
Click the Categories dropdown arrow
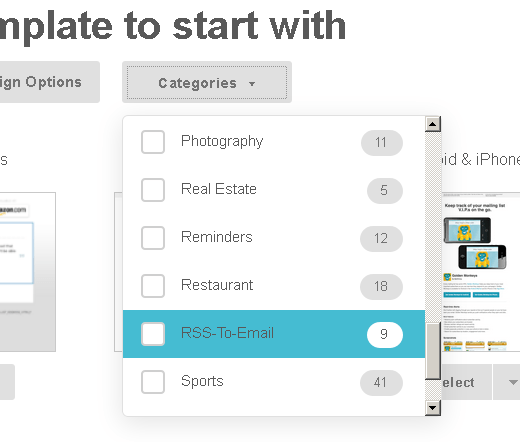click(252, 84)
